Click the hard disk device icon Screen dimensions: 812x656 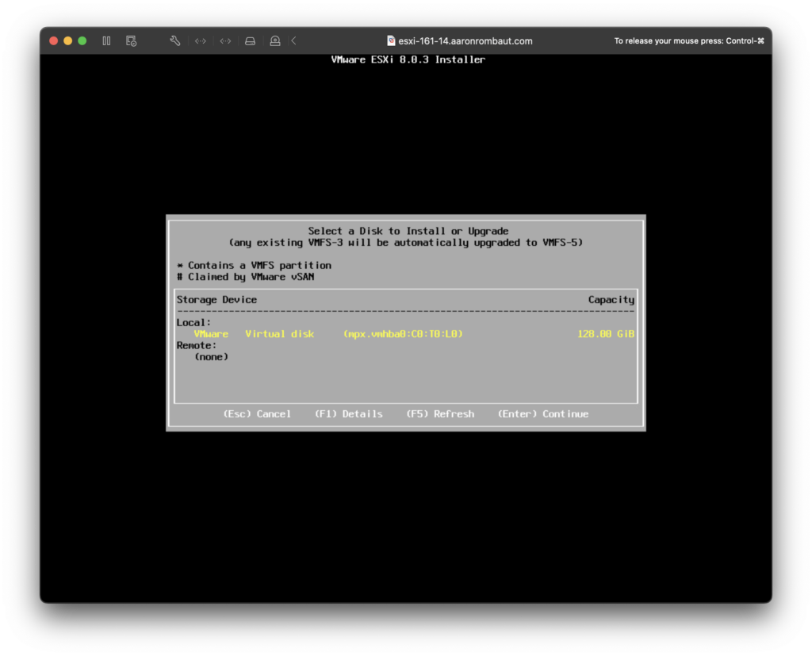(250, 40)
